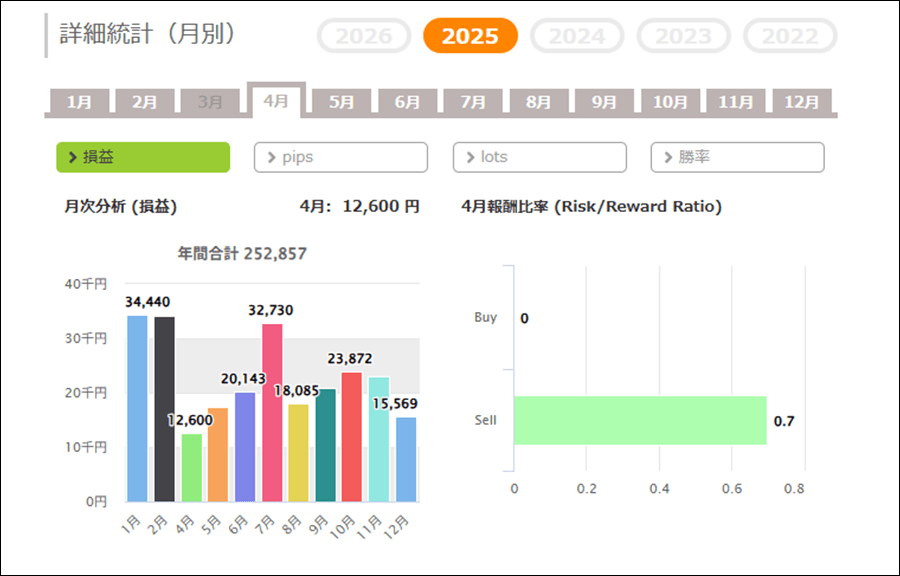Image resolution: width=900 pixels, height=576 pixels.
Task: Select the 2026 year button
Action: (364, 36)
